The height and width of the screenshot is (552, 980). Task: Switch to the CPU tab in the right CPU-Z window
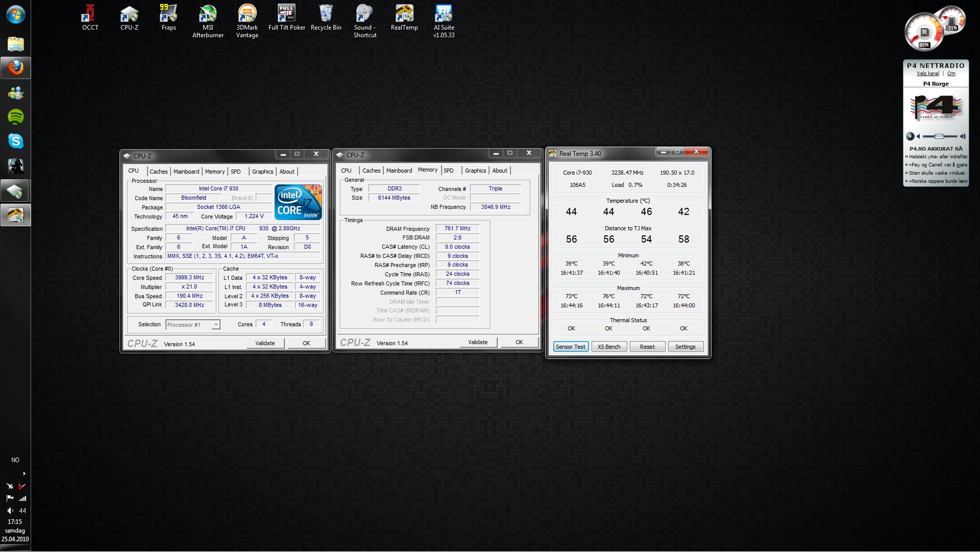click(347, 171)
